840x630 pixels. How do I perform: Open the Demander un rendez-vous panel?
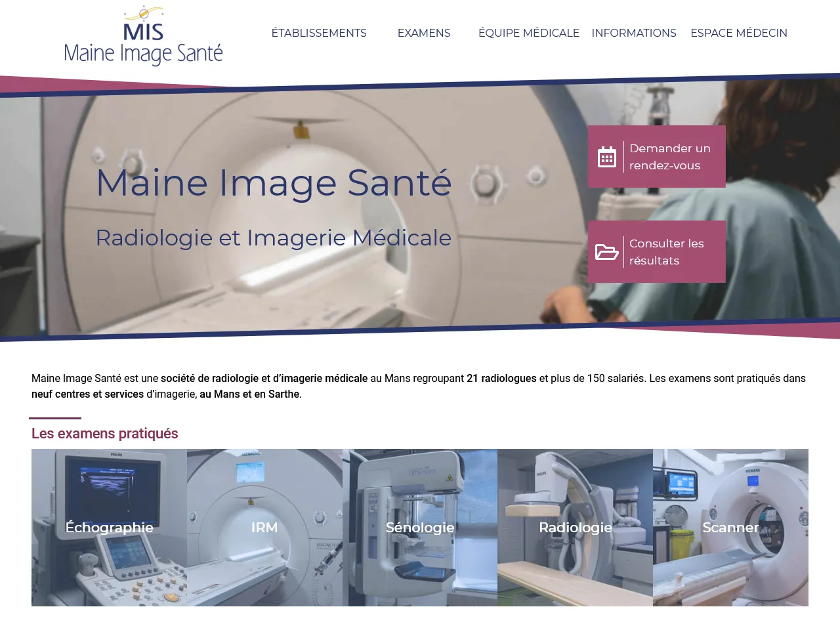tap(656, 156)
